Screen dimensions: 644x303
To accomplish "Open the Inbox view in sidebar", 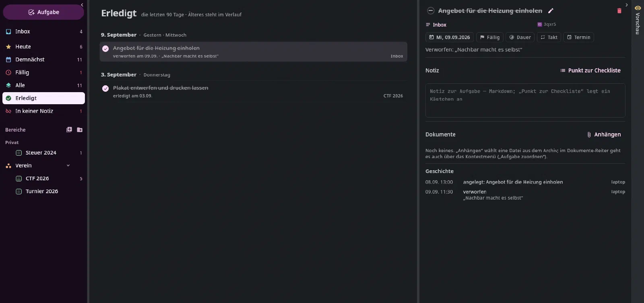I will 43,31.
